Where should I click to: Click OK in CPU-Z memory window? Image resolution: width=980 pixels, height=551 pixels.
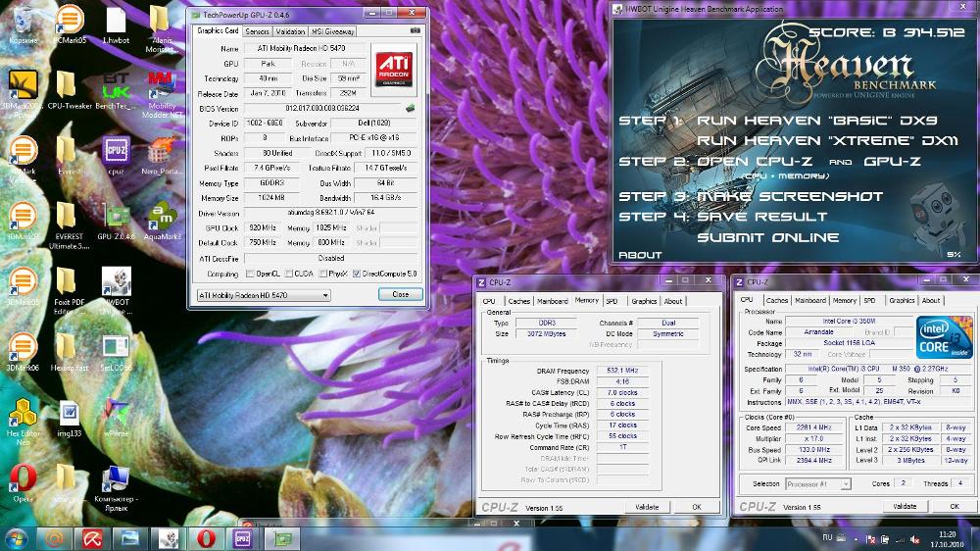697,507
